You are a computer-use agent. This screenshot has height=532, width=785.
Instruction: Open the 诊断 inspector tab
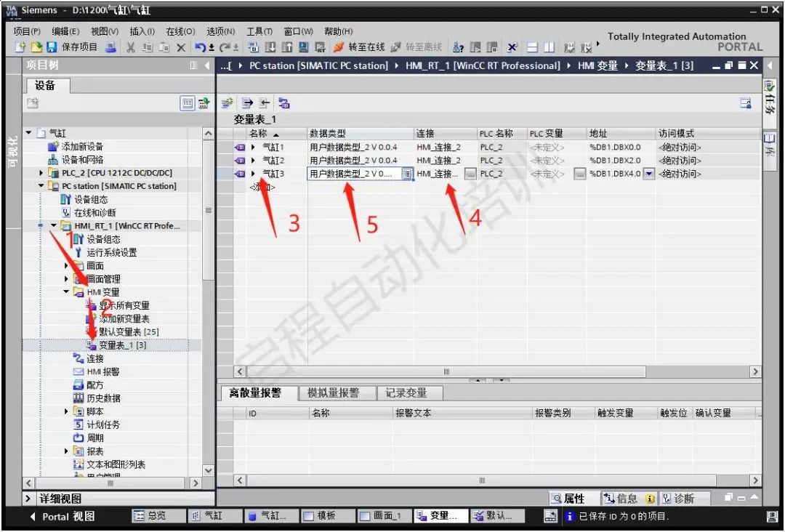(684, 499)
